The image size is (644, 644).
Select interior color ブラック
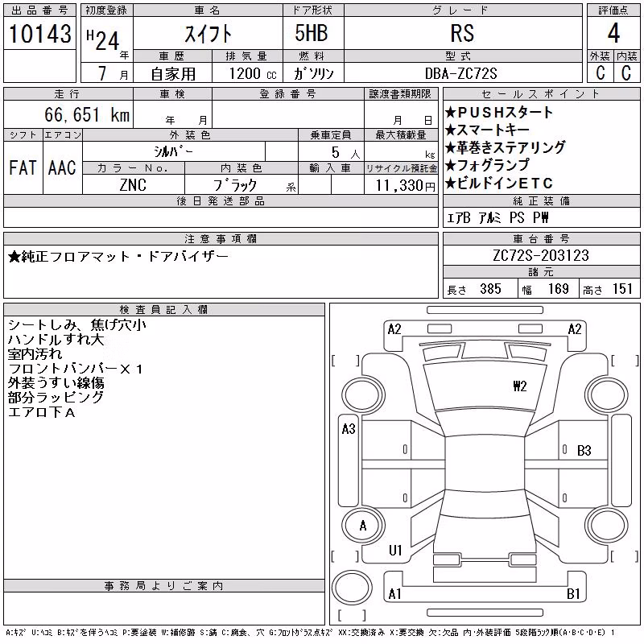click(x=235, y=185)
